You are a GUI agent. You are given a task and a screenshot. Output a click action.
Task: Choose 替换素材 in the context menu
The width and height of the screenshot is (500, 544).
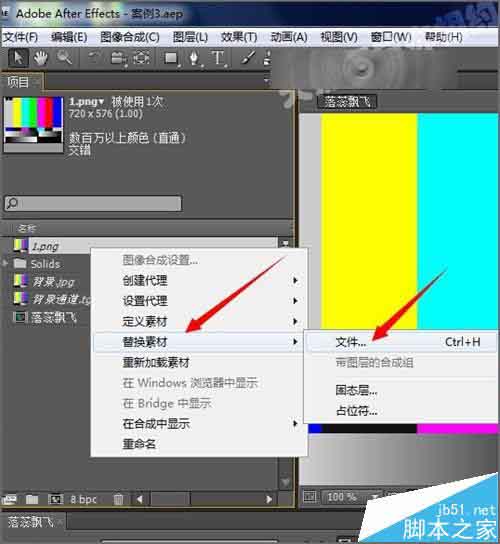[199, 342]
